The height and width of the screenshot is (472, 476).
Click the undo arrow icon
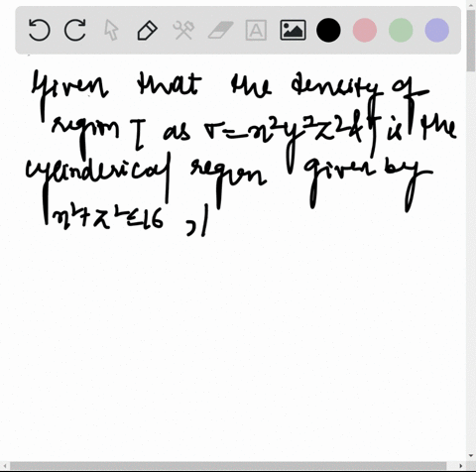40,30
